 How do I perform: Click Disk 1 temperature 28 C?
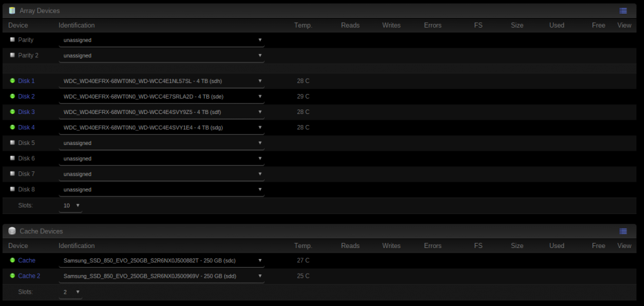[303, 81]
